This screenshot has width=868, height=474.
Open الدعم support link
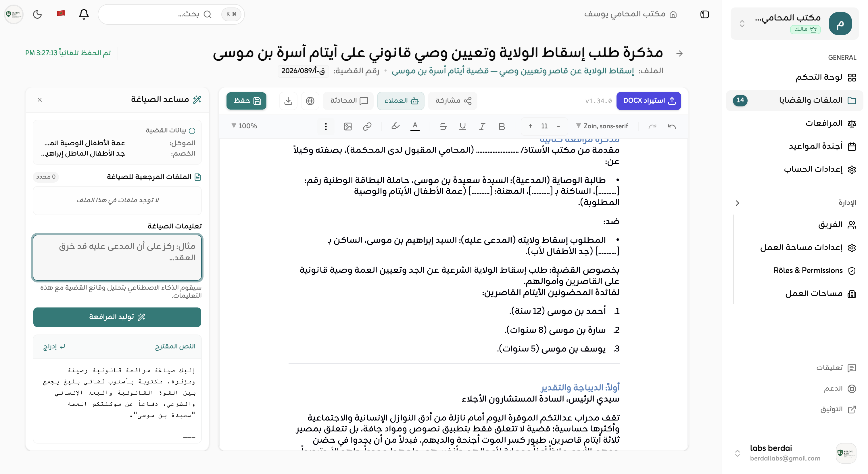click(840, 388)
